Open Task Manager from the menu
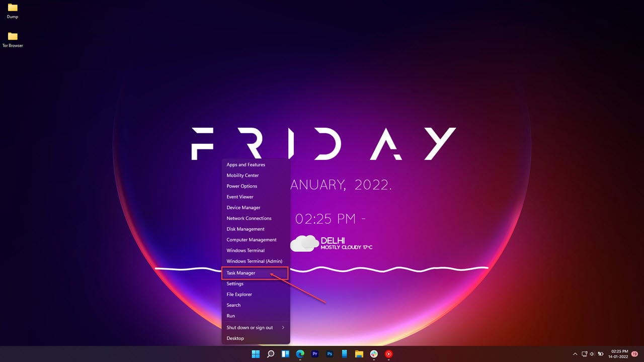 pyautogui.click(x=242, y=273)
